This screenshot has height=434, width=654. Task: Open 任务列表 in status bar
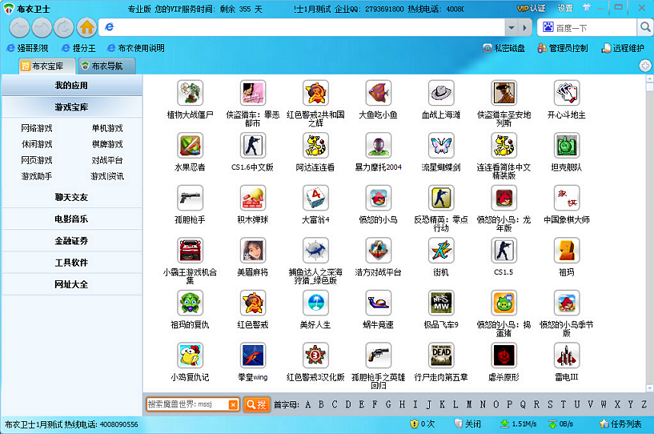click(x=620, y=424)
